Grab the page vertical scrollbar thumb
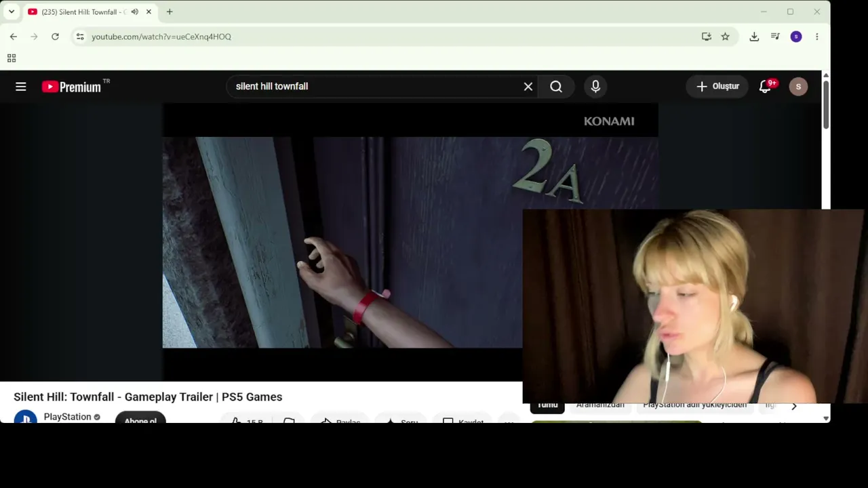The height and width of the screenshot is (488, 868). (825, 104)
